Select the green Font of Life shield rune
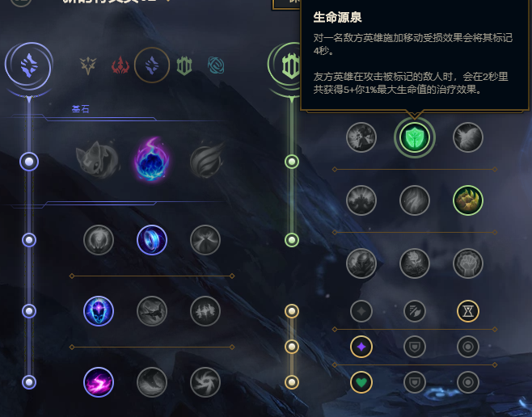The width and height of the screenshot is (532, 417). (x=414, y=137)
